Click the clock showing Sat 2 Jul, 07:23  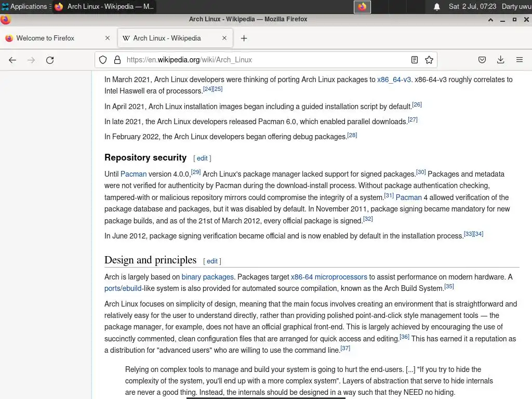472,6
